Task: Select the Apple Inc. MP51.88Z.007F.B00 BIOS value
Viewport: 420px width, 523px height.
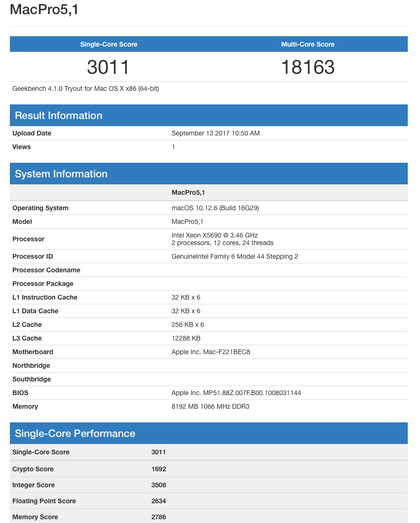Action: 236,393
